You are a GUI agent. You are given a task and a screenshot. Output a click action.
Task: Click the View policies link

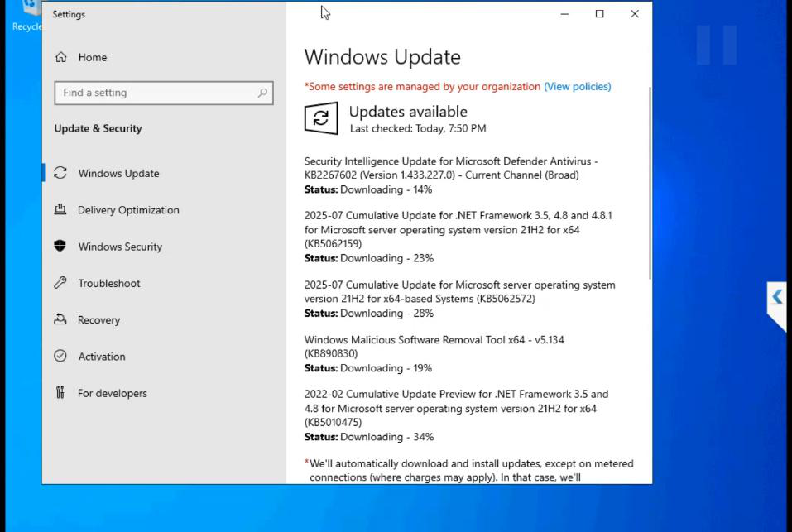pos(578,86)
